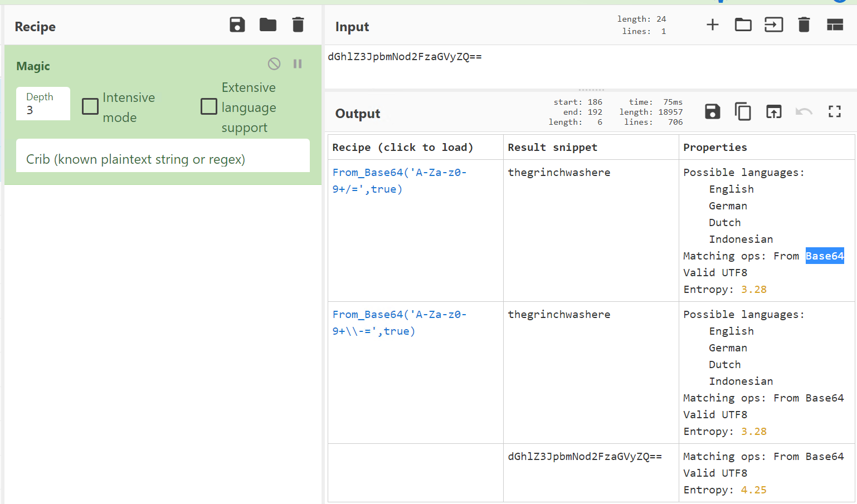Click the Depth value field

click(x=43, y=110)
